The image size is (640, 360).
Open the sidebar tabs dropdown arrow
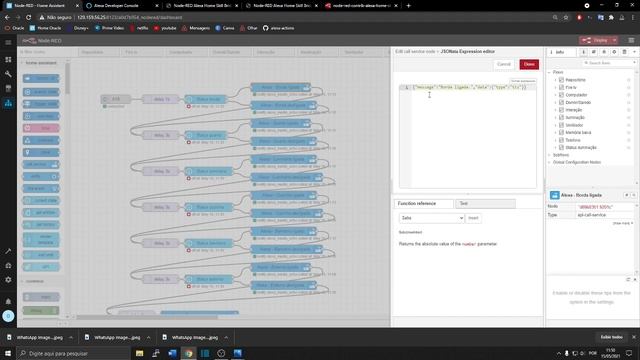click(x=634, y=52)
